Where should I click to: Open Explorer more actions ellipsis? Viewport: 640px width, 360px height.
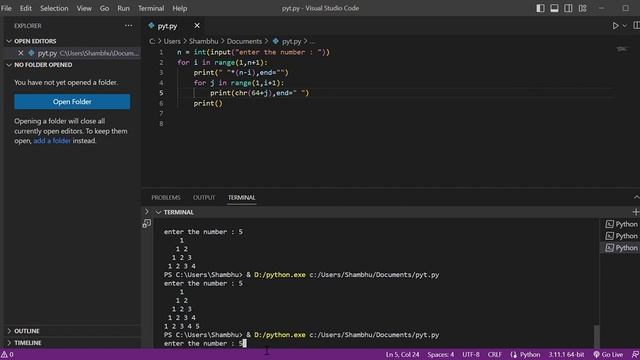[x=129, y=26]
